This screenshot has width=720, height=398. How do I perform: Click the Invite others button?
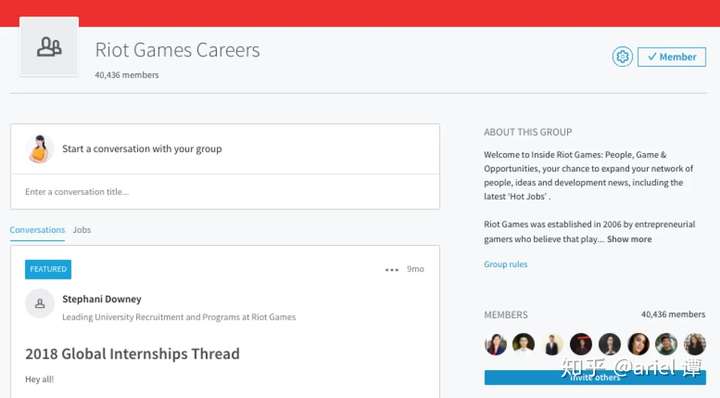595,377
